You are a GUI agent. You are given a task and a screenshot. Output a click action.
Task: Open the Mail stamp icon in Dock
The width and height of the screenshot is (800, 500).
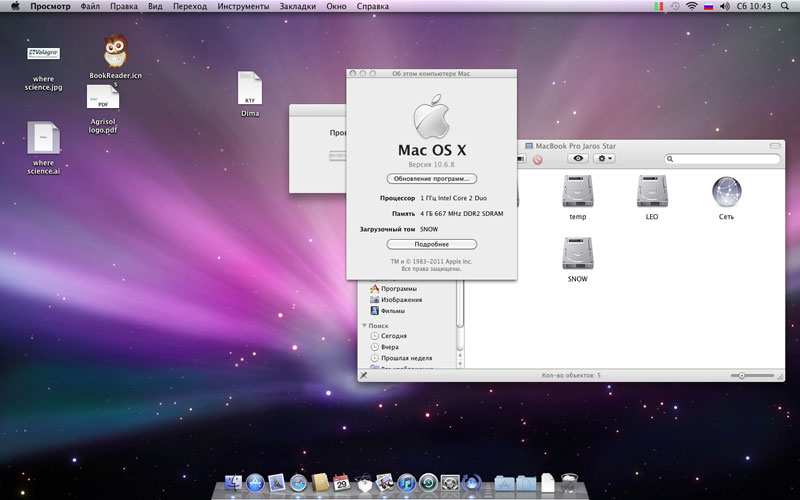[x=277, y=482]
